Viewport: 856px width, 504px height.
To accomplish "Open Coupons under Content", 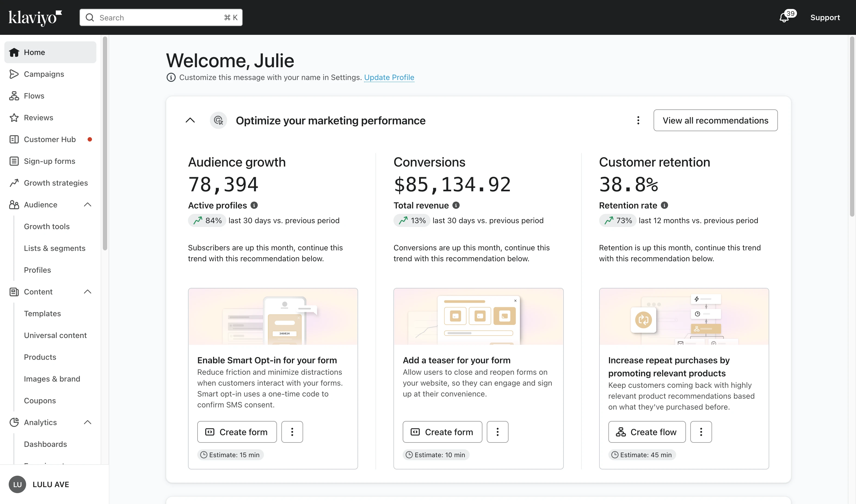I will (40, 401).
